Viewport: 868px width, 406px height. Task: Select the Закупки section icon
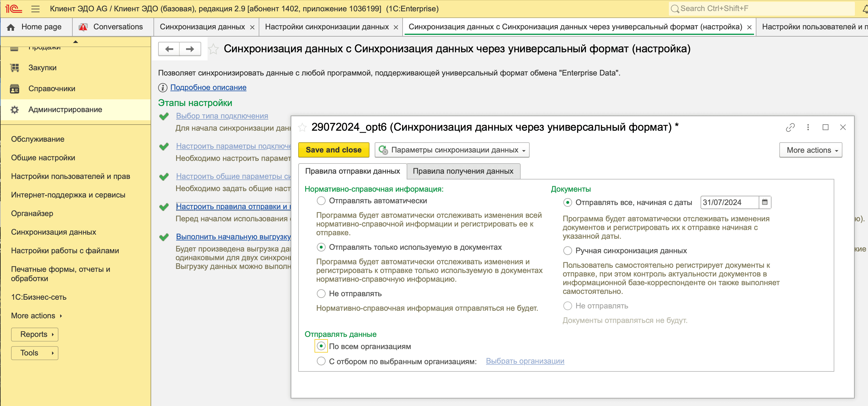point(15,67)
